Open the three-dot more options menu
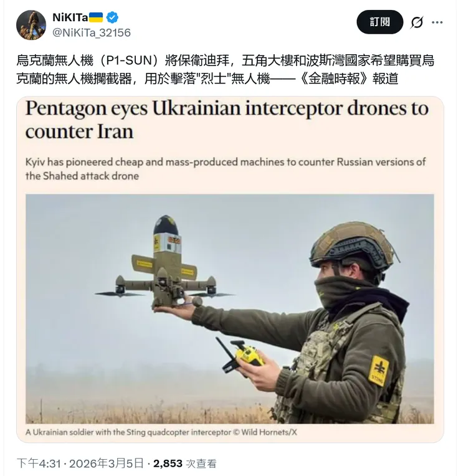Screen dimensions: 461x476 437,22
